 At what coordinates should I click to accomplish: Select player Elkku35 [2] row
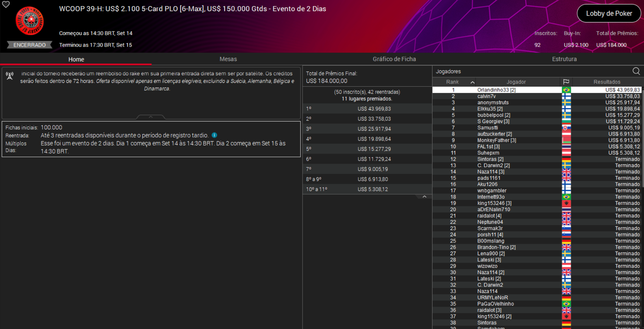[x=537, y=109]
